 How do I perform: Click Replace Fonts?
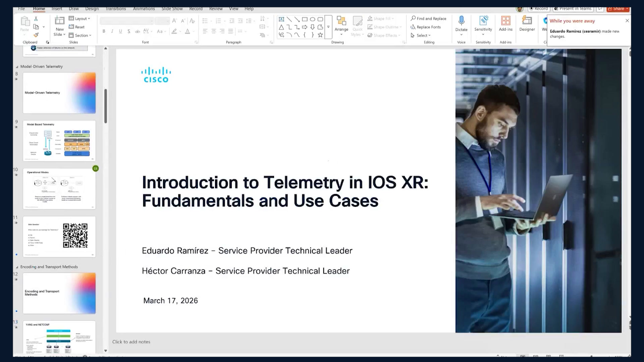[426, 27]
